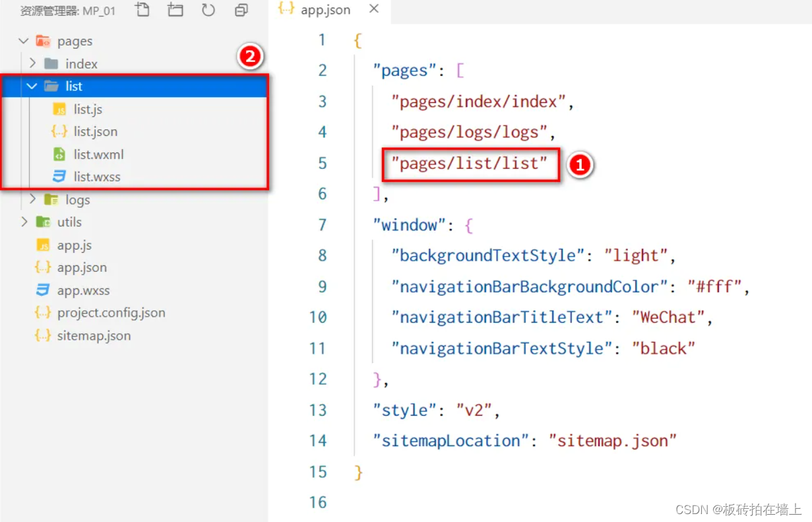Click the "light" value on line 8
This screenshot has width=812, height=522.
point(637,255)
